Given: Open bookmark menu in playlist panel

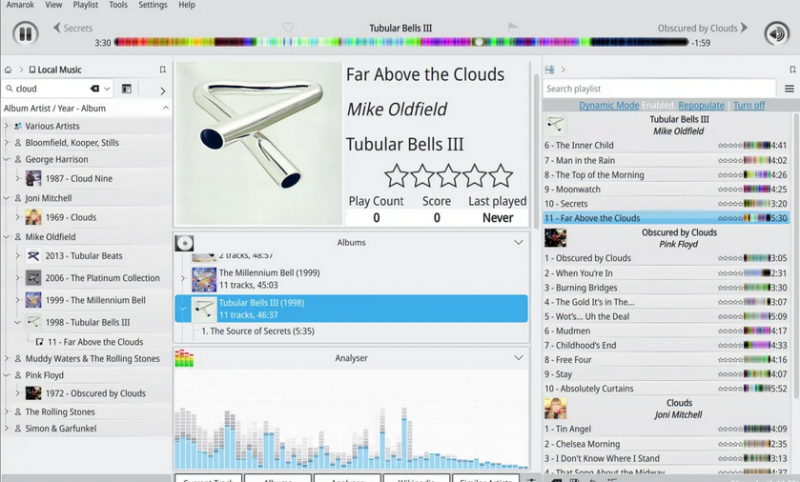Looking at the screenshot, I should point(792,69).
